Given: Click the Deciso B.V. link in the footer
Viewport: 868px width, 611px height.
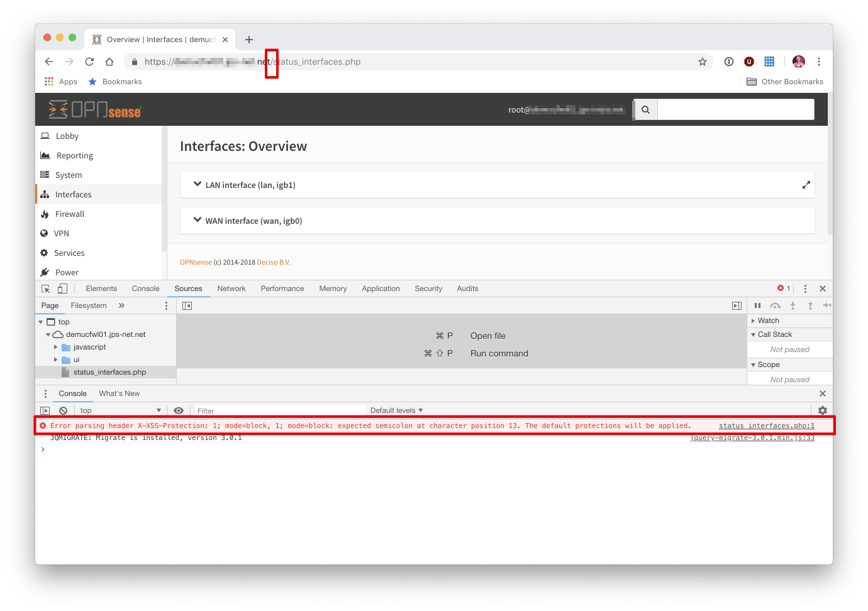Looking at the screenshot, I should tap(274, 262).
